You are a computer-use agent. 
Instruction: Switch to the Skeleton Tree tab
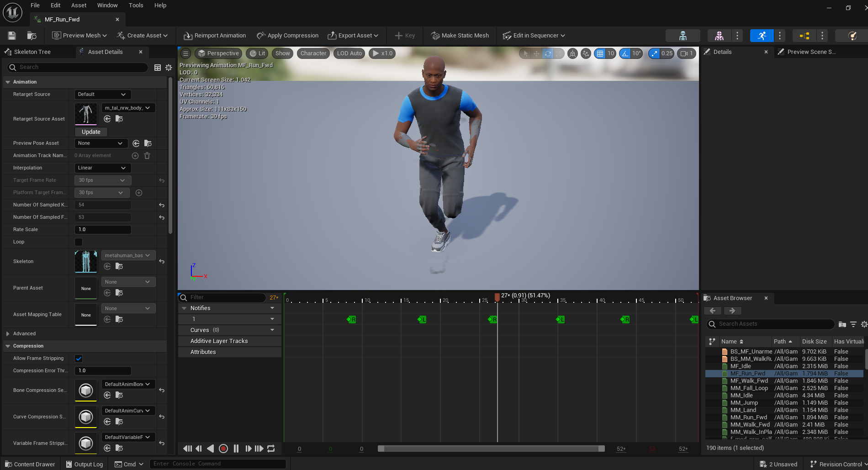[x=32, y=52]
